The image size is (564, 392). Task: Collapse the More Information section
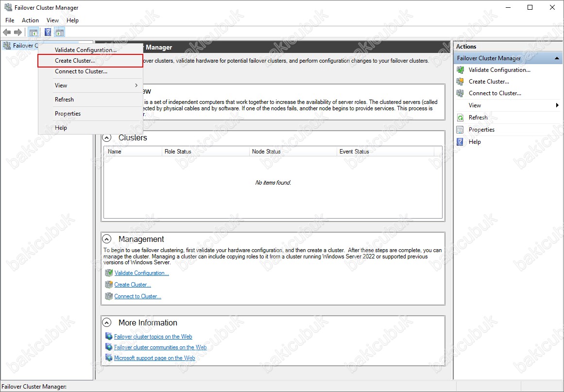[x=107, y=323]
